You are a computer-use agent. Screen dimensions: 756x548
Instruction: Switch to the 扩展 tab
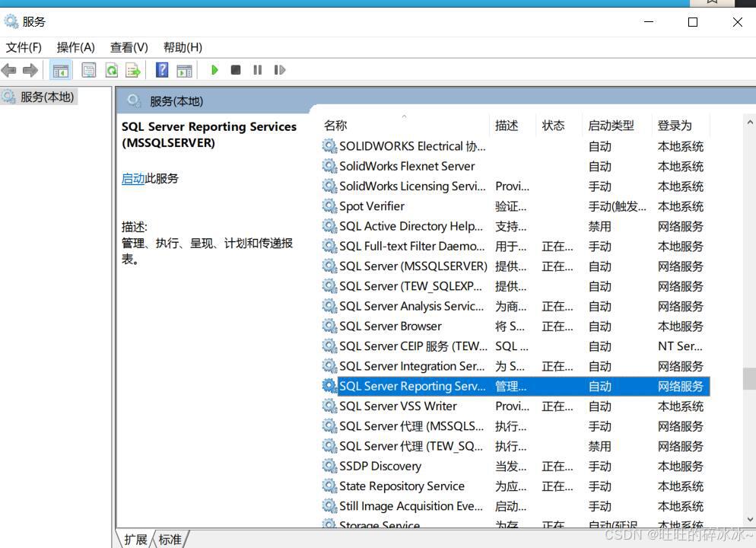click(x=135, y=540)
